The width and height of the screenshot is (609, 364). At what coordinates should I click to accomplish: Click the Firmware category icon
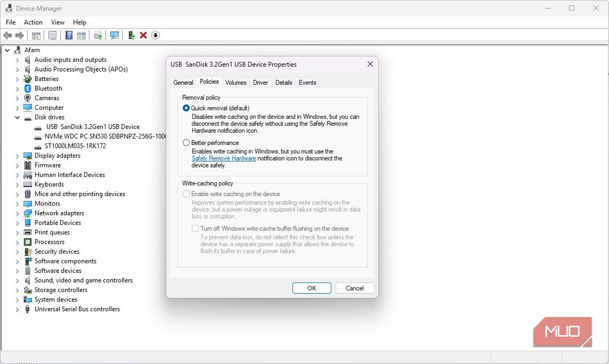28,165
